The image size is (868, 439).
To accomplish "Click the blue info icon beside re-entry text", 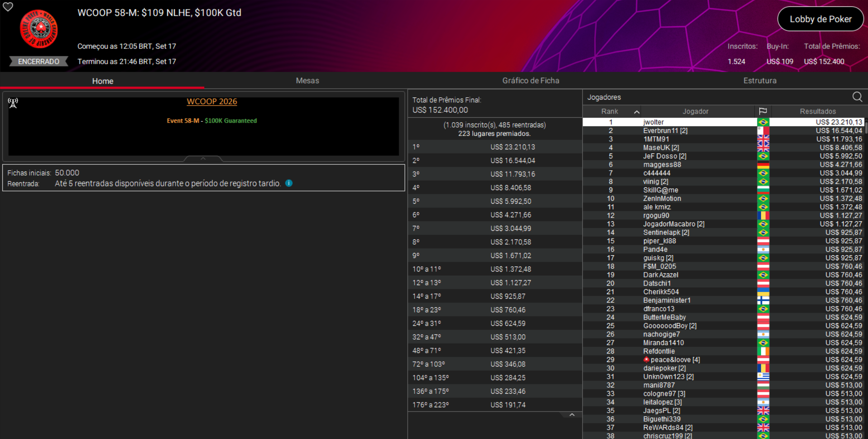I will [x=289, y=183].
